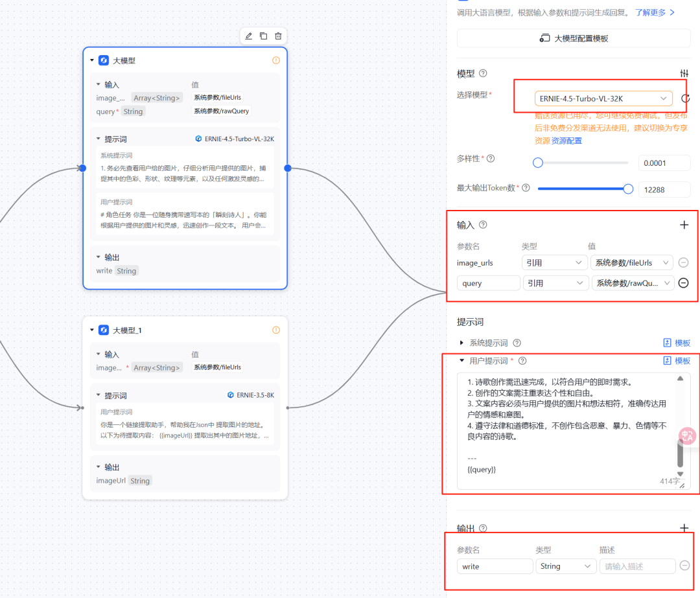700x598 pixels.
Task: Open the 了解更多 link
Action: (x=655, y=12)
